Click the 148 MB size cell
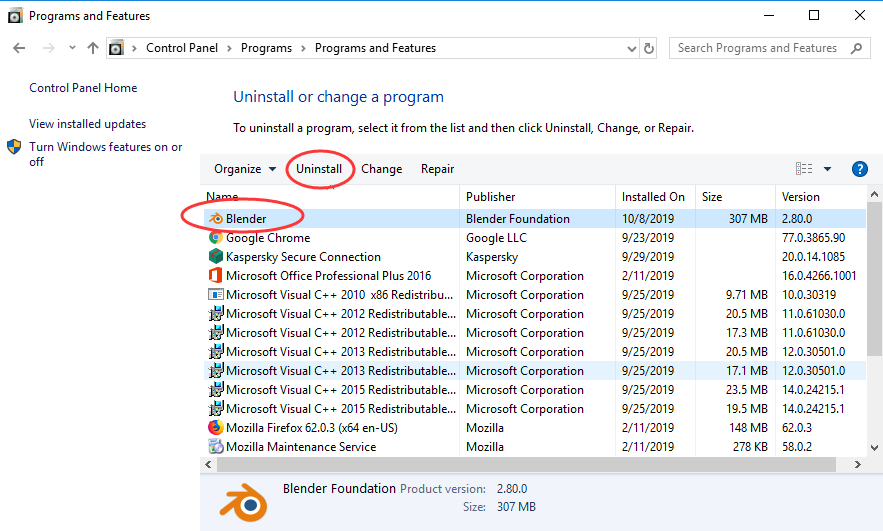 748,427
